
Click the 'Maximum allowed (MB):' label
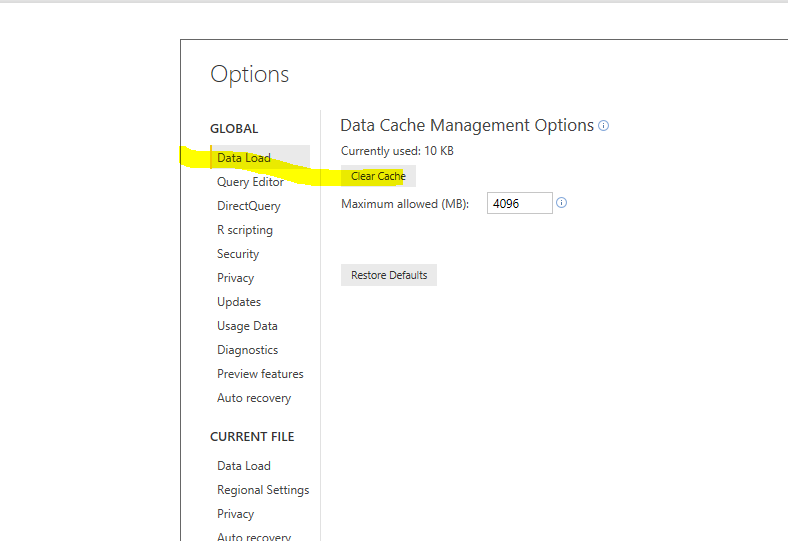point(405,204)
